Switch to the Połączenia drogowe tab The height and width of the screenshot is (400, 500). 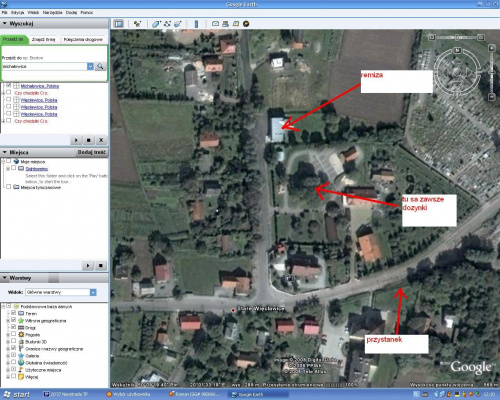point(83,39)
